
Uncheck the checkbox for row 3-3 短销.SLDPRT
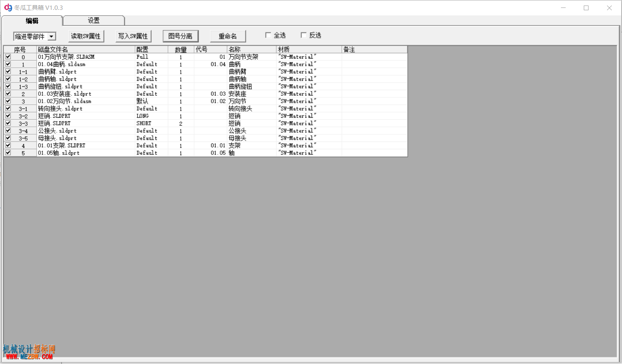(x=8, y=123)
